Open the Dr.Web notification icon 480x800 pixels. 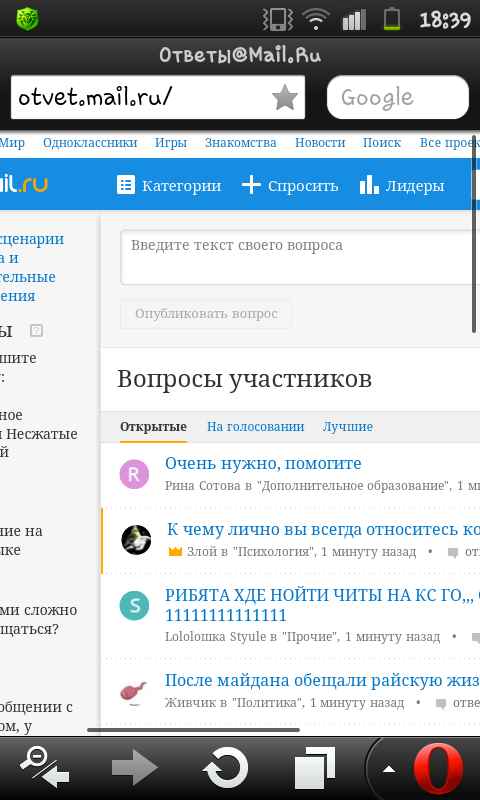[x=27, y=20]
